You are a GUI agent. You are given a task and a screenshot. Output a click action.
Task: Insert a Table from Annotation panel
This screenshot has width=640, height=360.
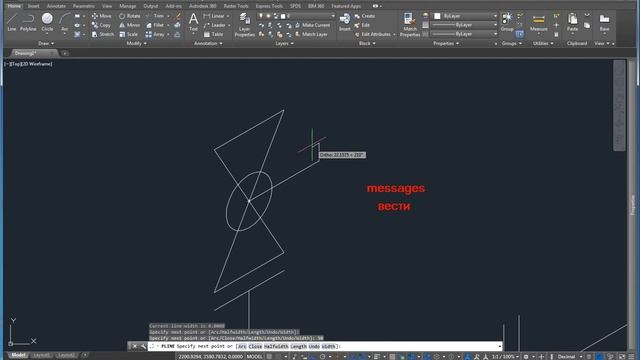point(213,35)
